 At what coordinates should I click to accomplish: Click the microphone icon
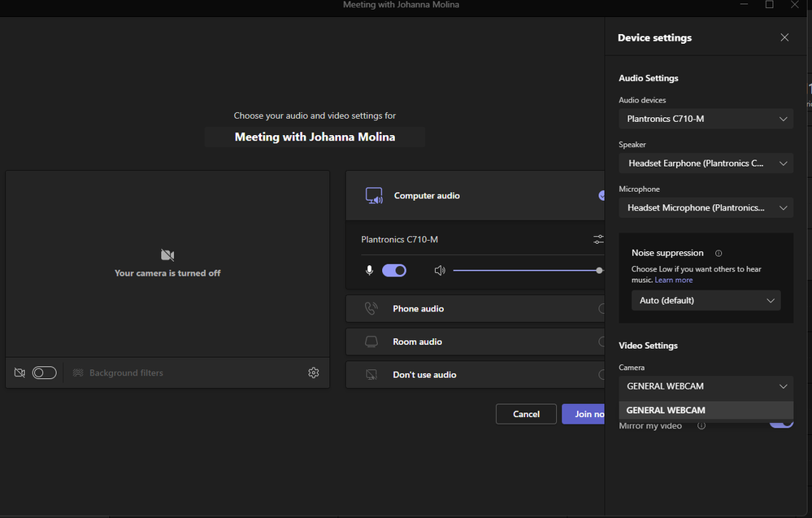pos(369,271)
